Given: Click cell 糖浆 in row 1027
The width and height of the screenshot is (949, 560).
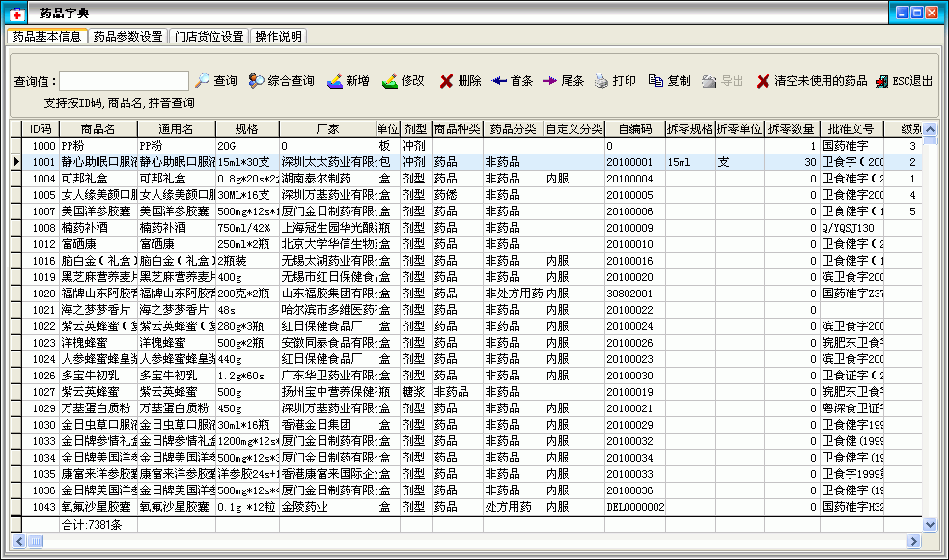Looking at the screenshot, I should [415, 392].
